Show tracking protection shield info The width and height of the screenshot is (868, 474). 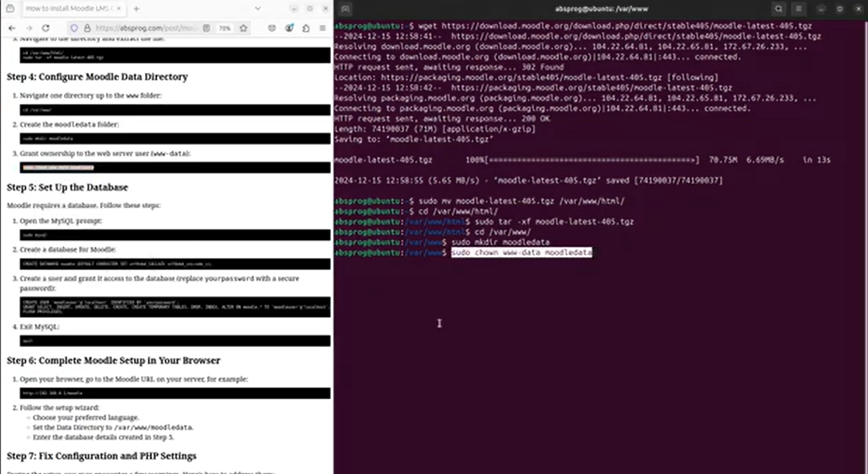point(74,28)
